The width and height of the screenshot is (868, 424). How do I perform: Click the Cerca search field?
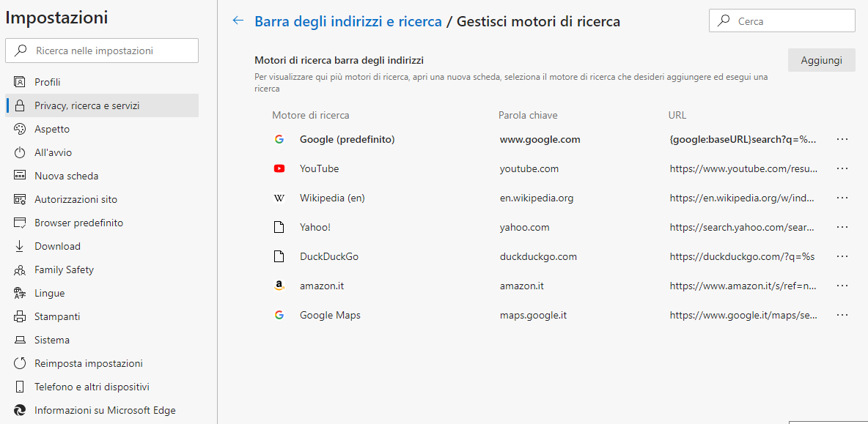[x=782, y=21]
